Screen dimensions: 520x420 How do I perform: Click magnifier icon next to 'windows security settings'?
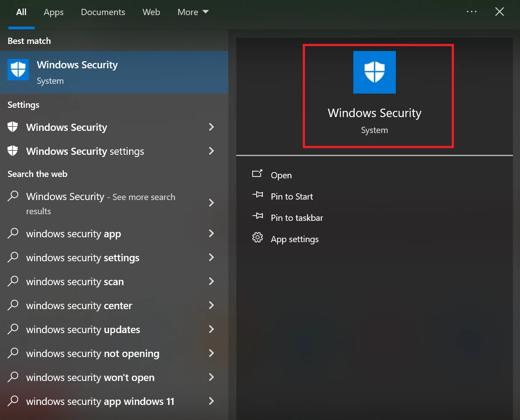(x=13, y=257)
